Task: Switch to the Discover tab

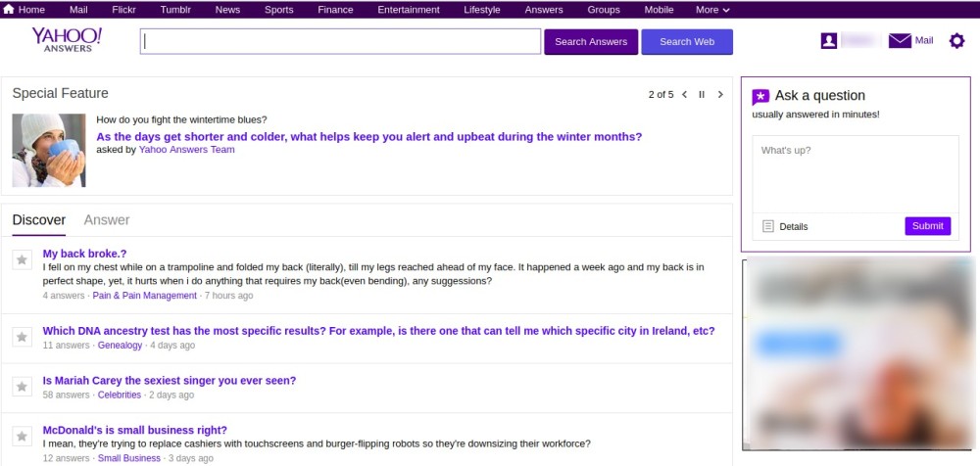Action: tap(39, 220)
